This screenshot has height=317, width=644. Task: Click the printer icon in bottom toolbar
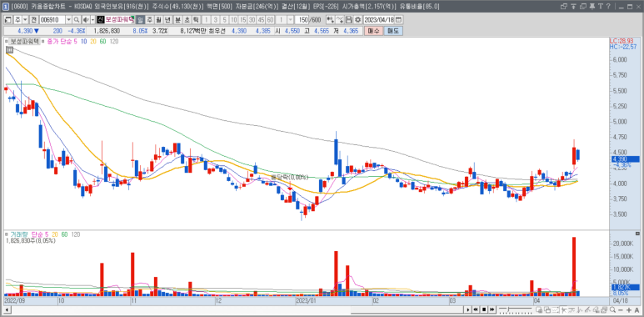coord(604,309)
